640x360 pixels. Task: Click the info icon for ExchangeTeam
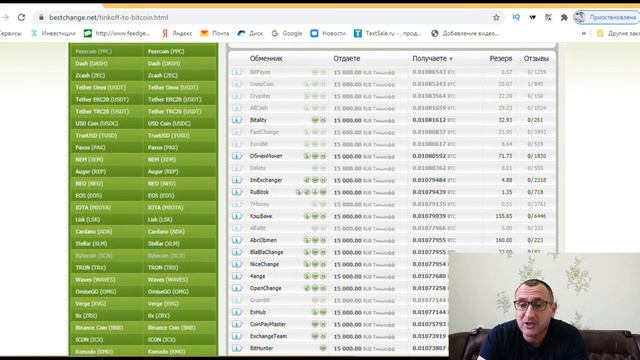[x=237, y=336]
